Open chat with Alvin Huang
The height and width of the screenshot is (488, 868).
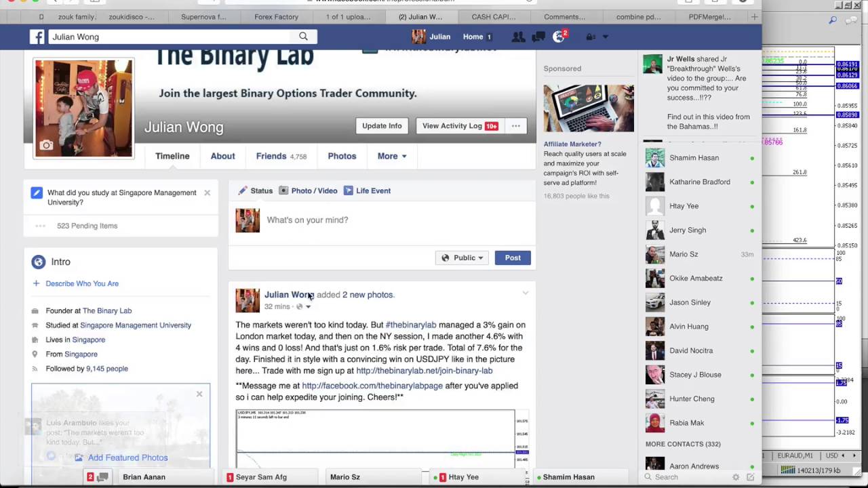pos(700,326)
